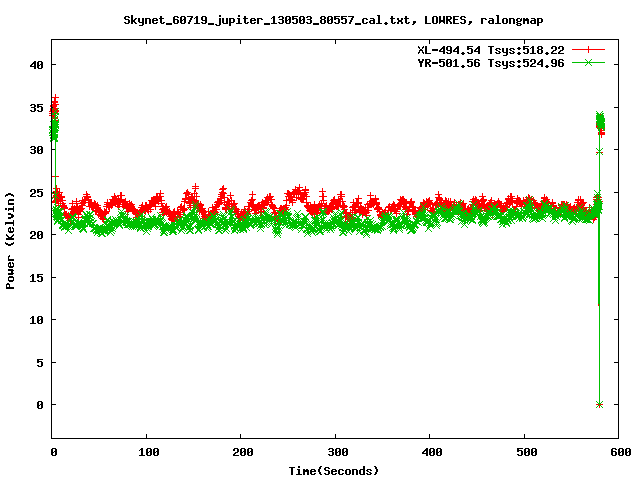The width and height of the screenshot is (640, 480).
Task: Click the green legend line sample
Action: pos(588,63)
